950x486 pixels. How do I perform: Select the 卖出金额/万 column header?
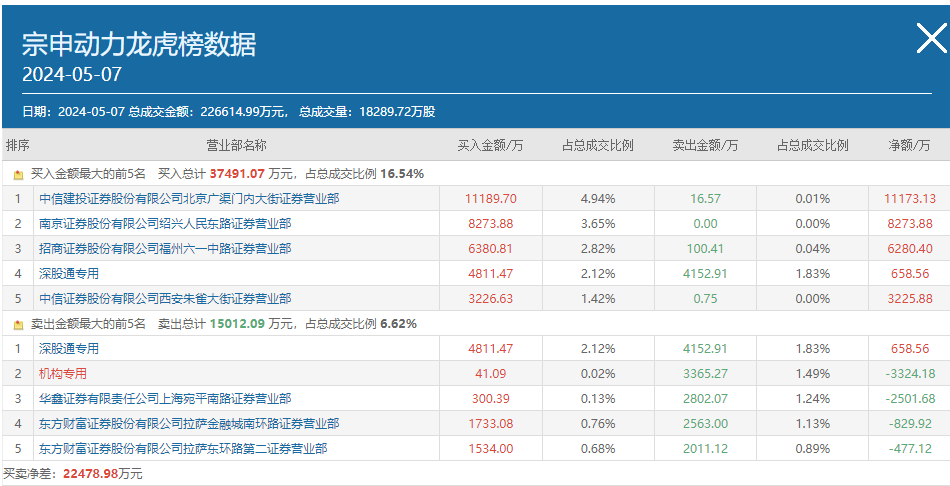coord(705,145)
